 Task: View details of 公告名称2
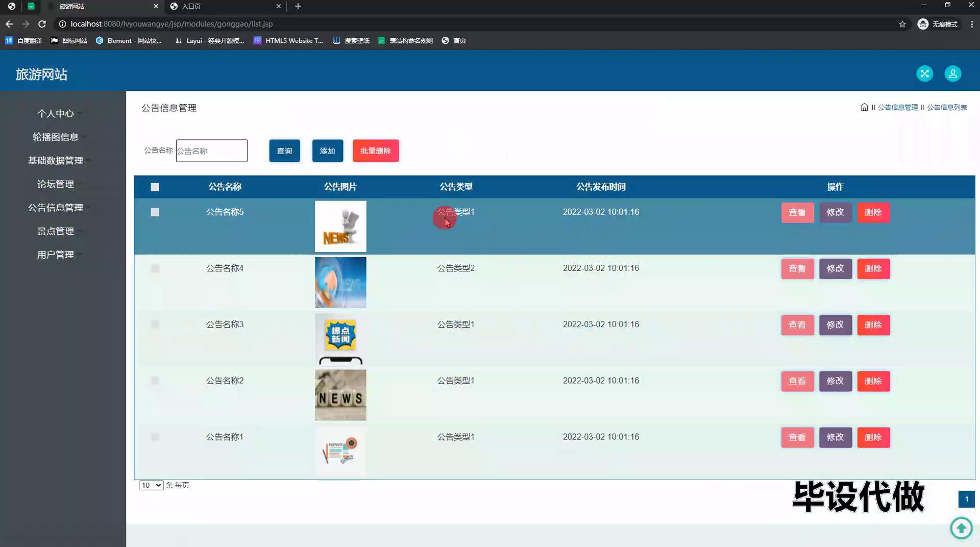point(797,381)
